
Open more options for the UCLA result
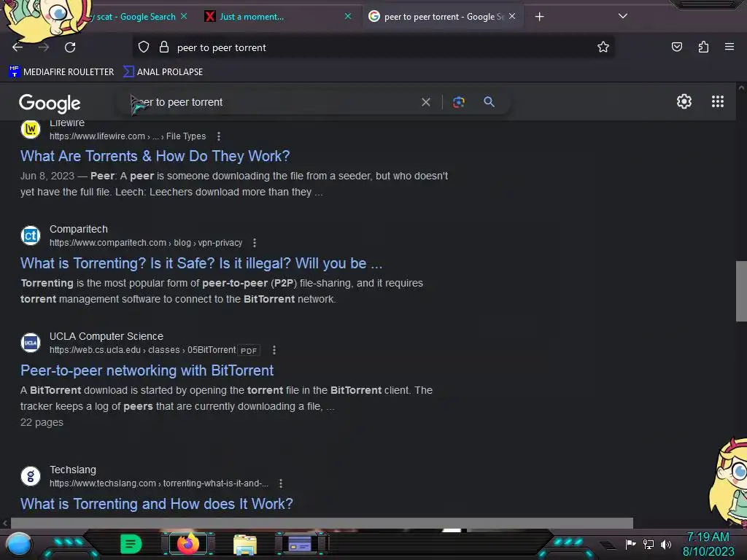click(274, 350)
